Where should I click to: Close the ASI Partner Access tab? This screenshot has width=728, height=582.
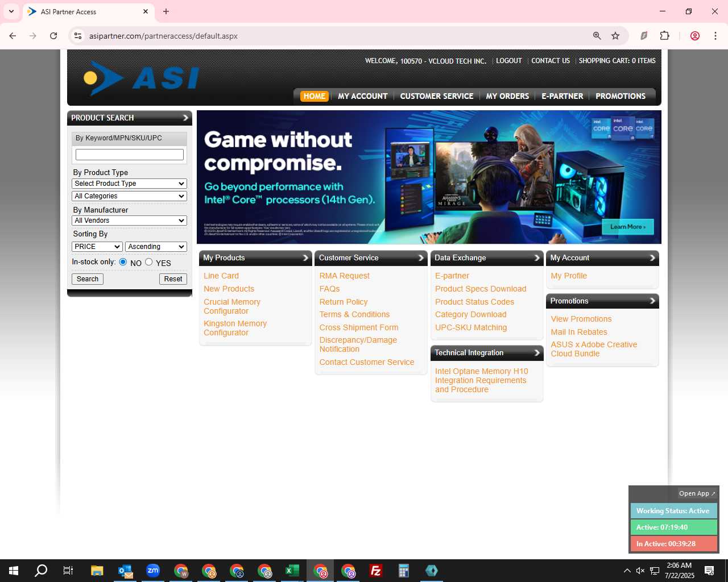[x=146, y=11]
